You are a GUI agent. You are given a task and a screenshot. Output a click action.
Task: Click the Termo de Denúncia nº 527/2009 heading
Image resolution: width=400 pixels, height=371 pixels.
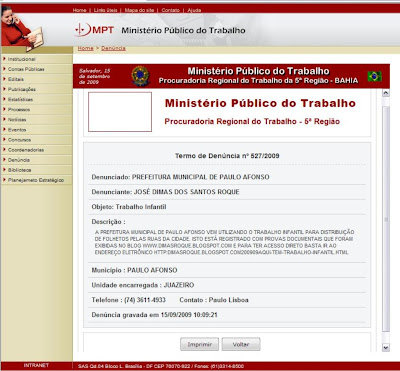click(227, 156)
